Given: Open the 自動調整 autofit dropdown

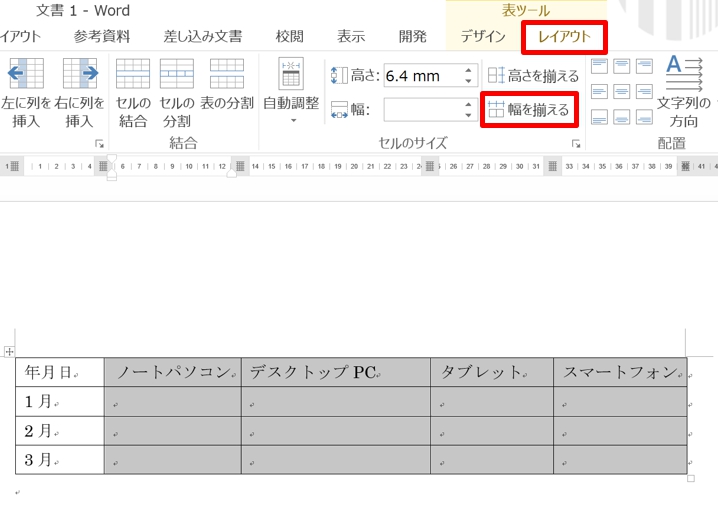Looking at the screenshot, I should tap(291, 91).
